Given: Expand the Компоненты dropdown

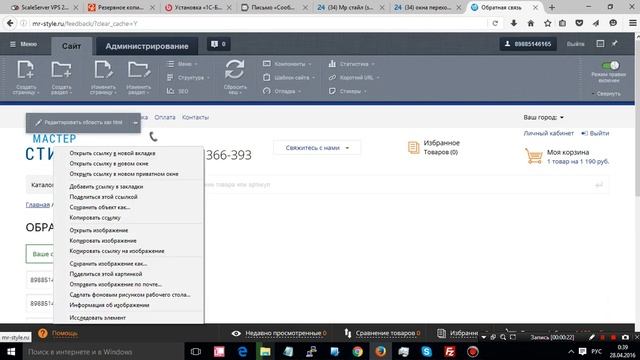Looking at the screenshot, I should (x=287, y=64).
